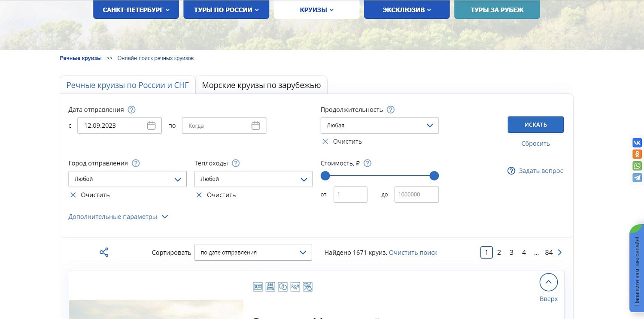Open the Продолжительность dropdown
Image resolution: width=644 pixels, height=319 pixels.
coord(379,125)
